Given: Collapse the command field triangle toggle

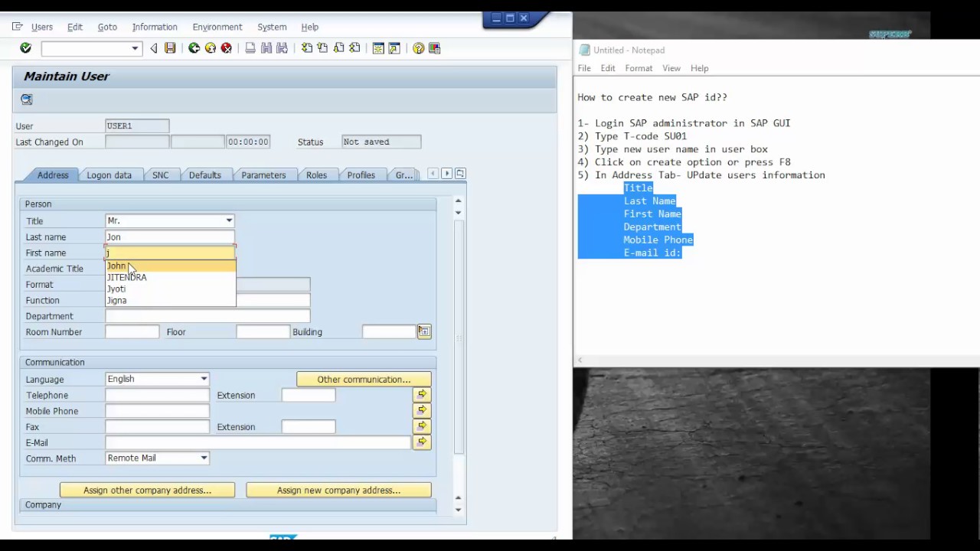Looking at the screenshot, I should click(x=154, y=48).
